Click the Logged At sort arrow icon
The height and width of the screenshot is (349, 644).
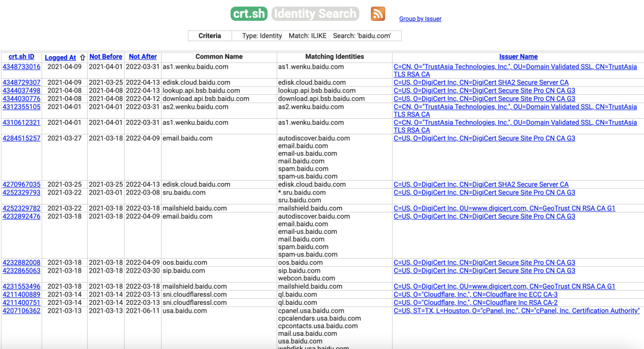82,57
